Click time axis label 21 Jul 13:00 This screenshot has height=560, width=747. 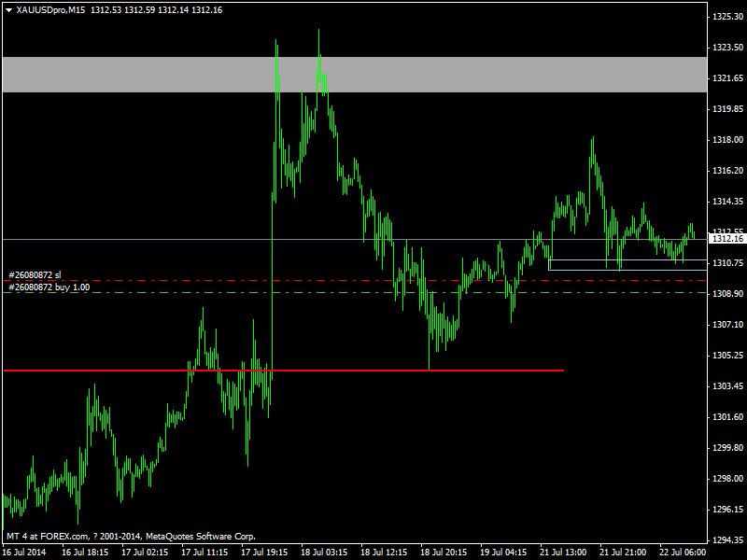tap(563, 553)
